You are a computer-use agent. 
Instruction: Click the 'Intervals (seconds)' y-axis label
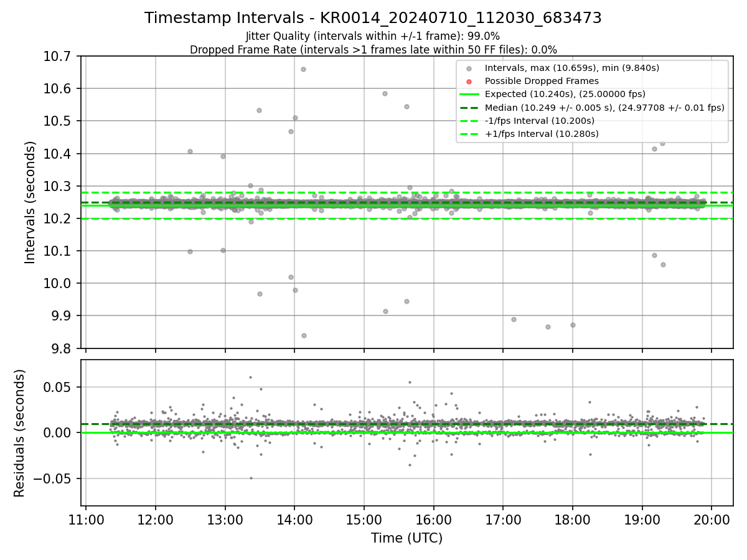31,202
